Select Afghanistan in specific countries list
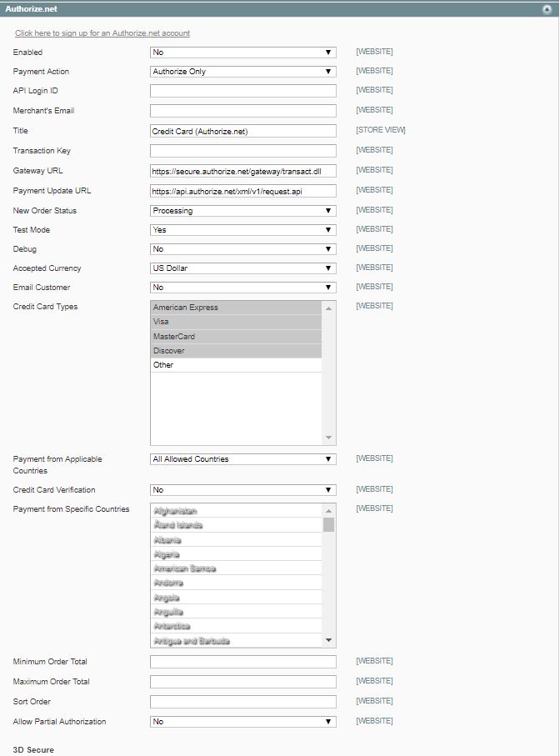560x756 pixels. coord(236,511)
